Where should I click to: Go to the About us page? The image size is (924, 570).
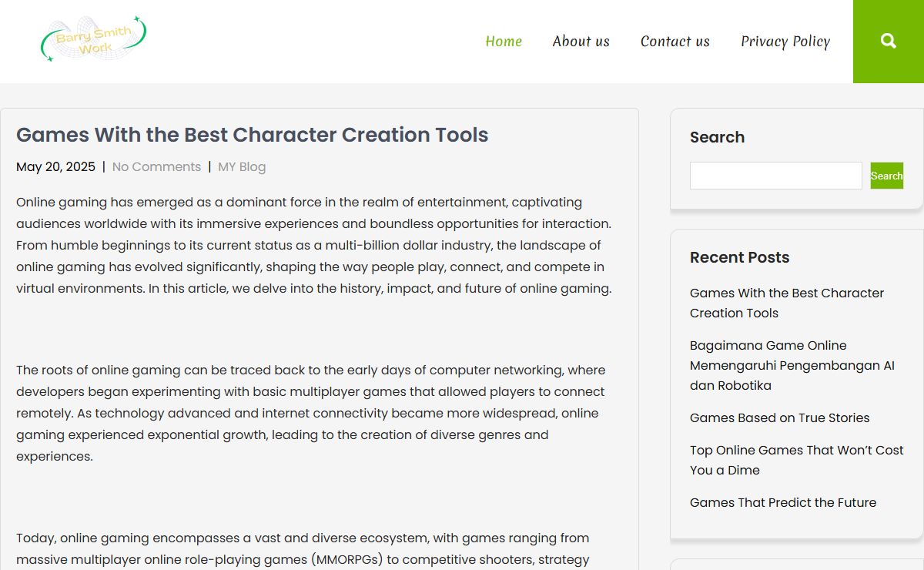pyautogui.click(x=581, y=42)
